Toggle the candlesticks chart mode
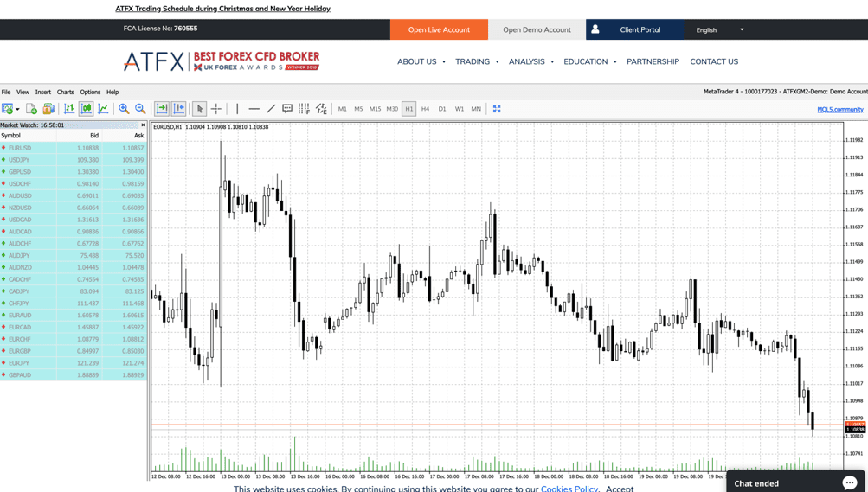Image resolution: width=868 pixels, height=492 pixels. [x=87, y=109]
